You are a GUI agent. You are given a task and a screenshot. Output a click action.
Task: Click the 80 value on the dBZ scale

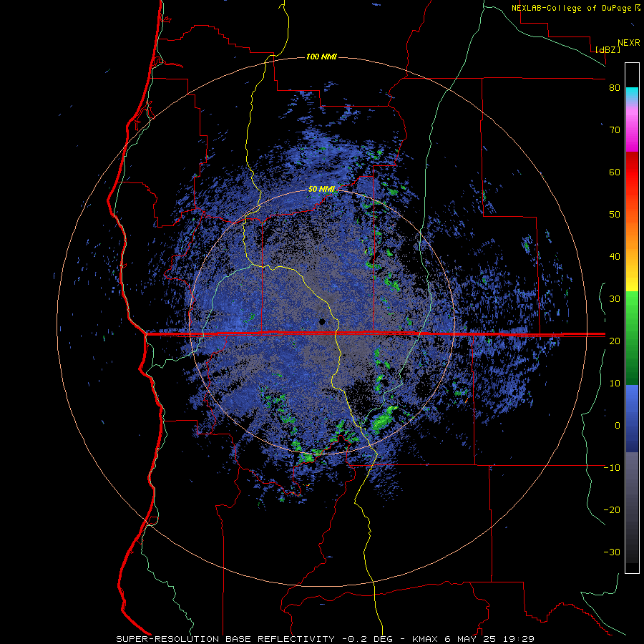pyautogui.click(x=615, y=88)
